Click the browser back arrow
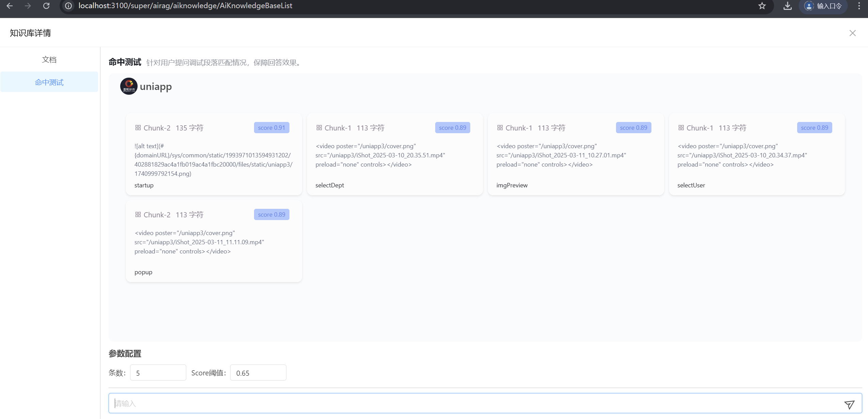868x419 pixels. (10, 6)
